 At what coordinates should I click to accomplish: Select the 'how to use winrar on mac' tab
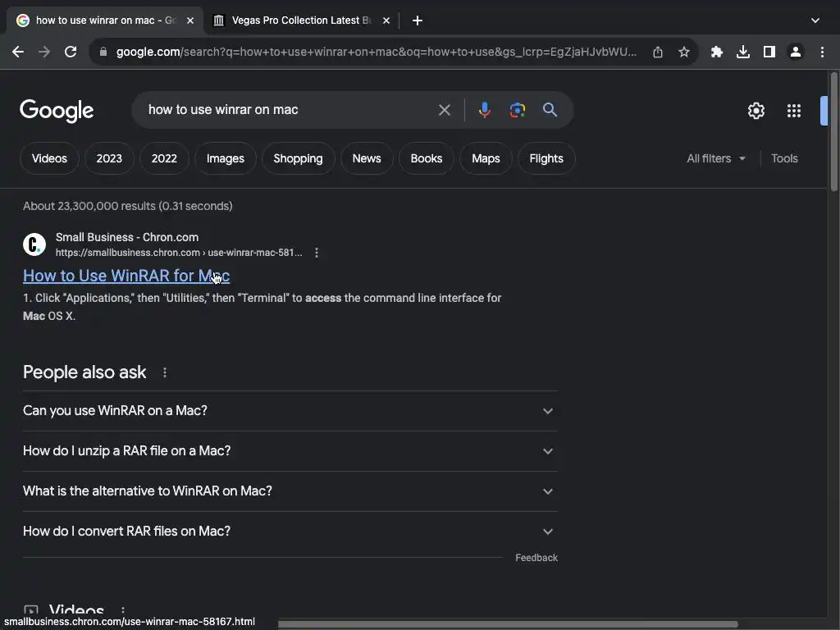click(x=103, y=21)
